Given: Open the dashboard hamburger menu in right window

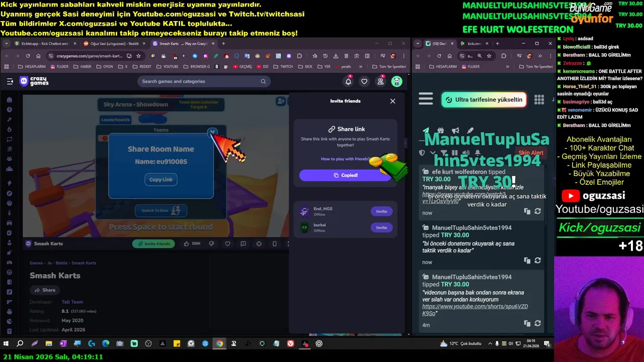Looking at the screenshot, I should (426, 99).
